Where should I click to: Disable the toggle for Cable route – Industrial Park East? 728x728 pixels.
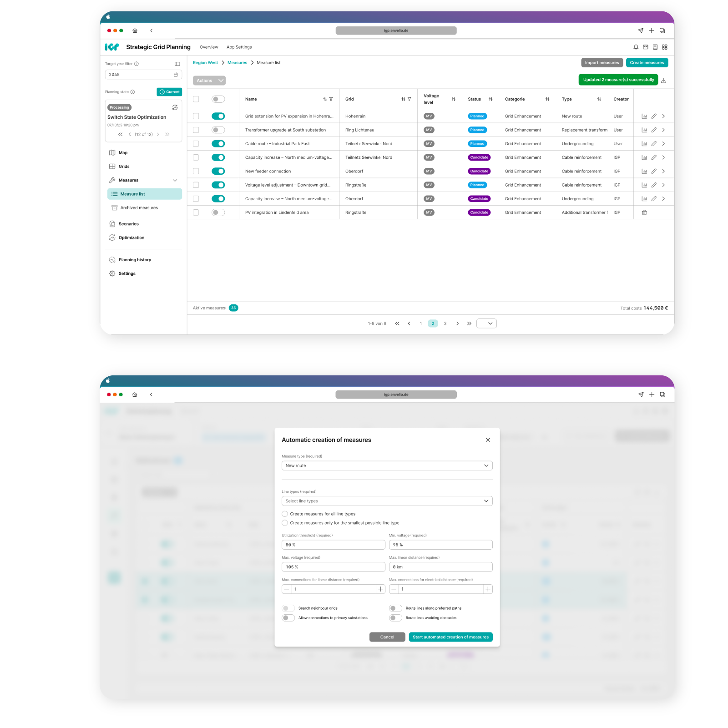point(218,143)
